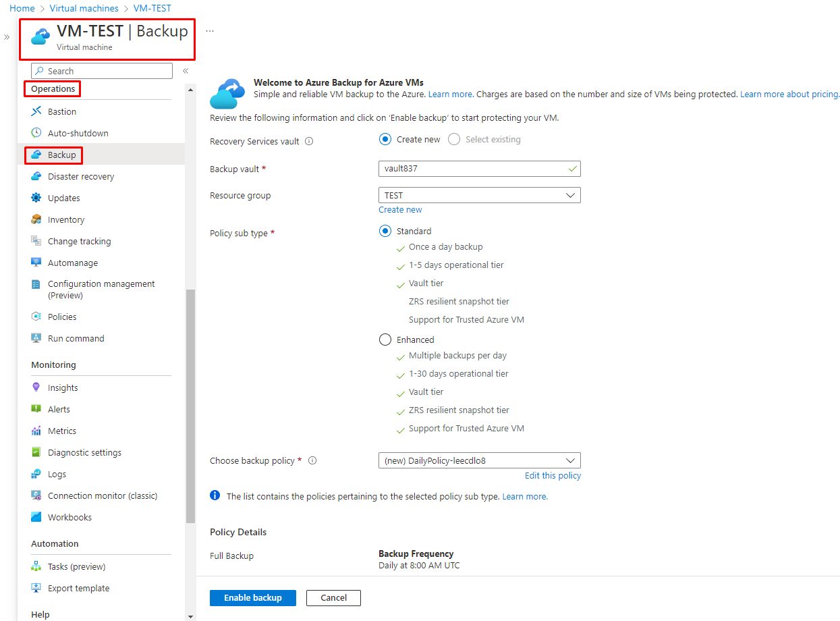
Task: Open the Resource group dropdown
Action: (480, 196)
